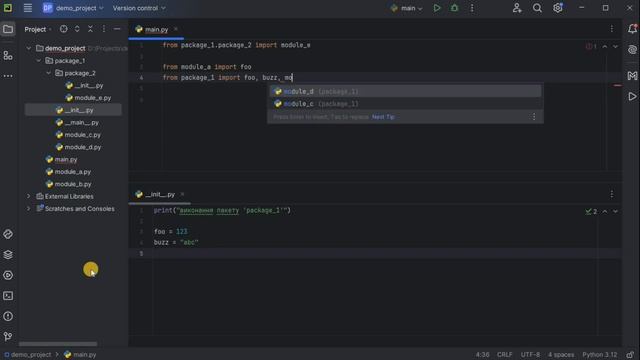Open AI Assistant spiral icon

tap(632, 50)
